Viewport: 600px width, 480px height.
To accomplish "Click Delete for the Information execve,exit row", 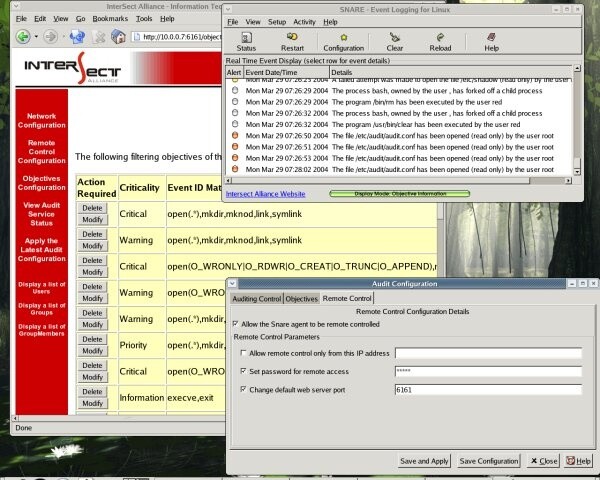I will [92, 392].
